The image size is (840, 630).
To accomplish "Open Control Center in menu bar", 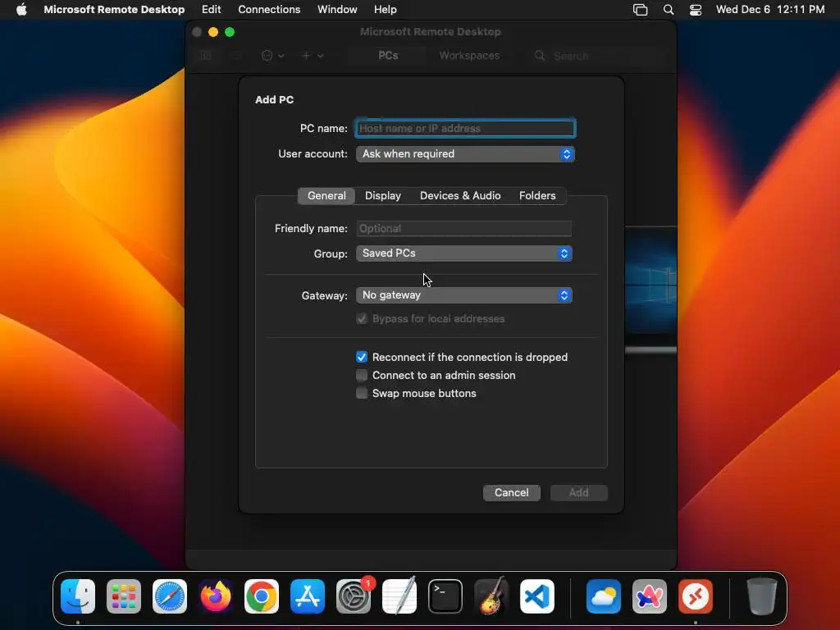I will [x=696, y=10].
